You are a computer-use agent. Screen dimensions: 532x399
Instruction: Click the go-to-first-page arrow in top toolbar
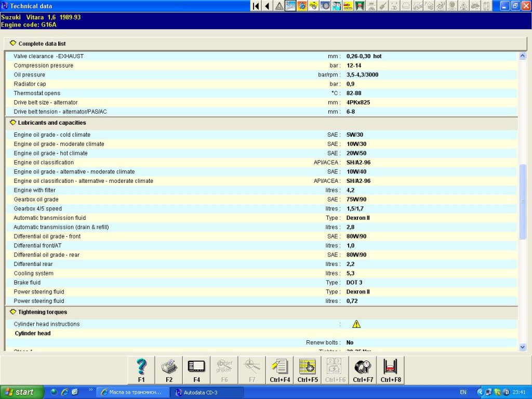click(x=256, y=6)
